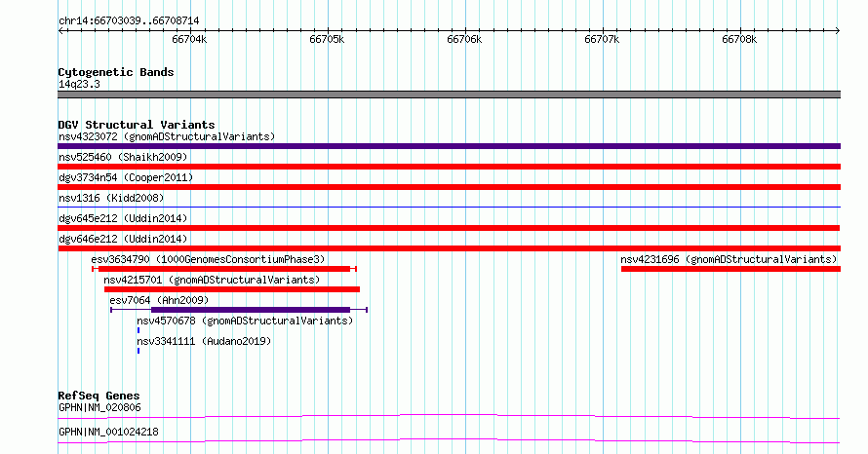Click the 66707k ruler position label
Image resolution: width=868 pixels, height=454 pixels.
[602, 39]
